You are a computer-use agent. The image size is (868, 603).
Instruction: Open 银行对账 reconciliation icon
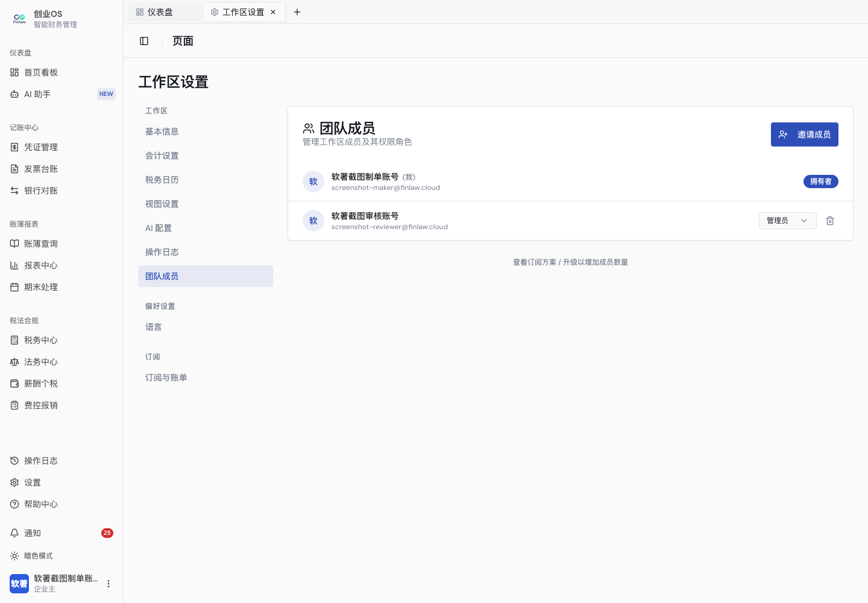14,191
